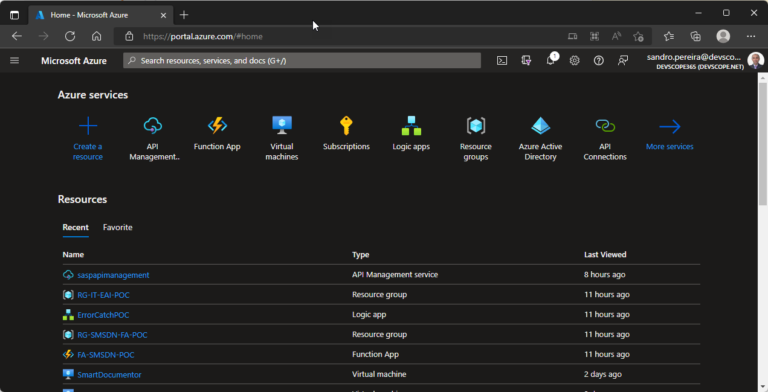The image size is (768, 392).
Task: Focus the Search resources, services, and docs box
Action: (302, 61)
